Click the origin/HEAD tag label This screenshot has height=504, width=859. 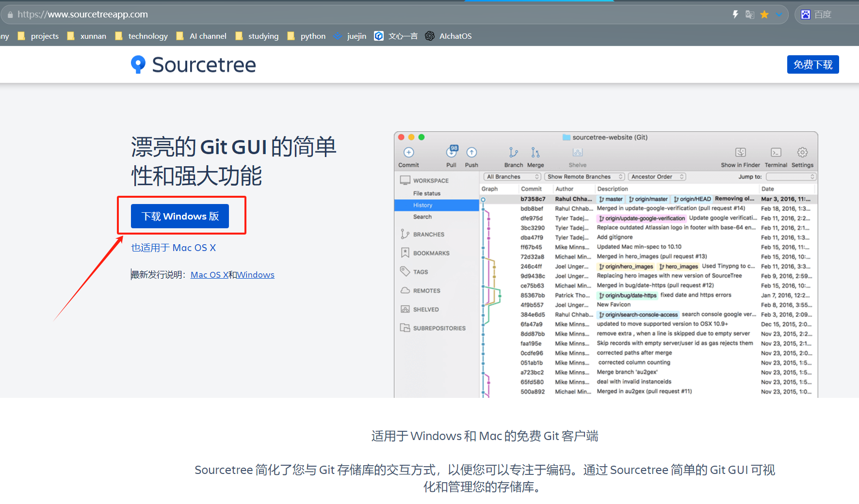692,199
